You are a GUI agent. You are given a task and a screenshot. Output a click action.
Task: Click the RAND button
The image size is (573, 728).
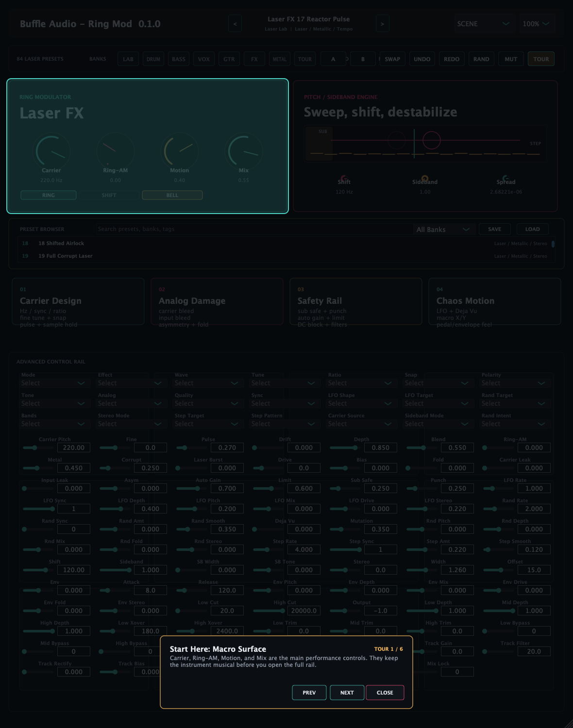pos(481,59)
